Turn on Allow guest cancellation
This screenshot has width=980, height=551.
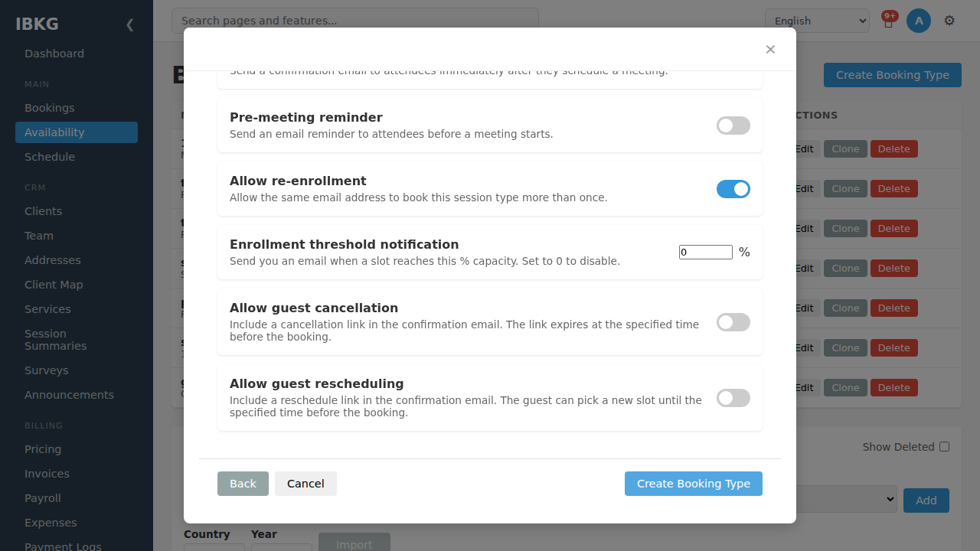tap(733, 322)
